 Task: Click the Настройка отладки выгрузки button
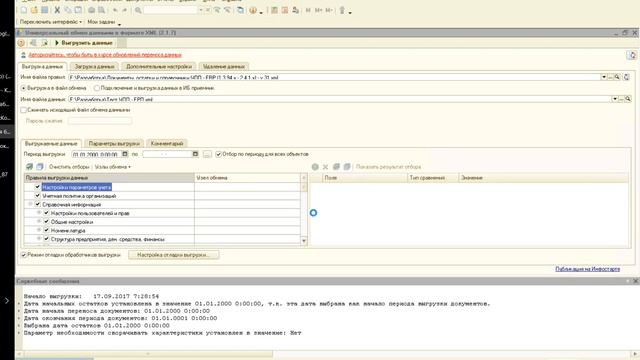(173, 255)
